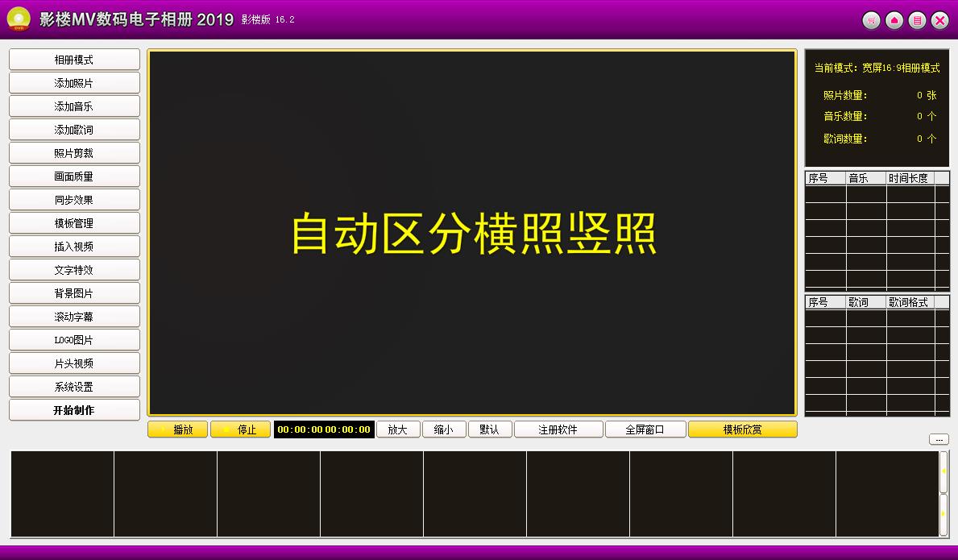This screenshot has height=560, width=958.
Task: Click 插入视频 to insert video
Action: coord(74,247)
